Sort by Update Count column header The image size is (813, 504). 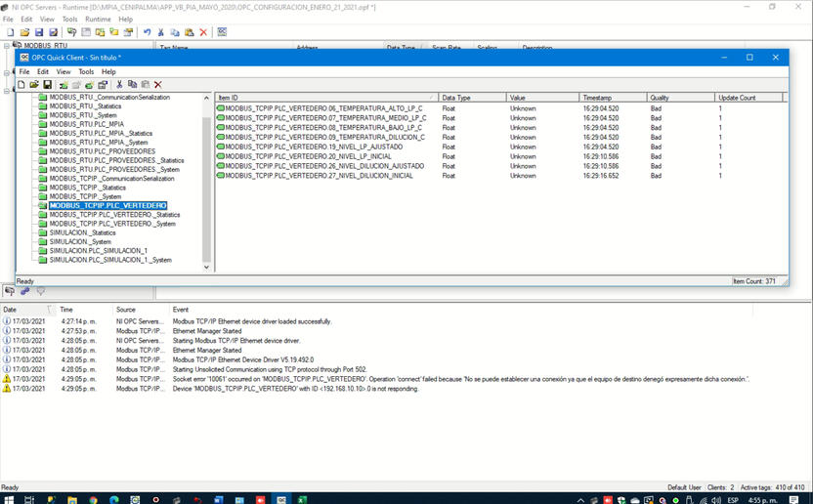(x=749, y=98)
